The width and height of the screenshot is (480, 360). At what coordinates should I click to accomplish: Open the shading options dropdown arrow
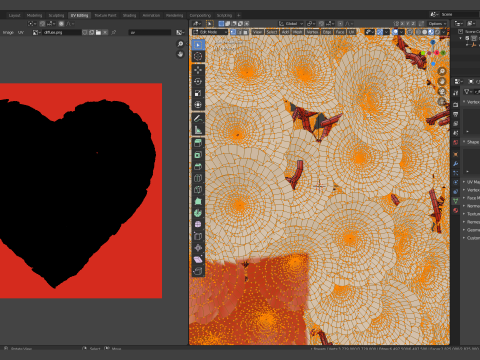(444, 32)
